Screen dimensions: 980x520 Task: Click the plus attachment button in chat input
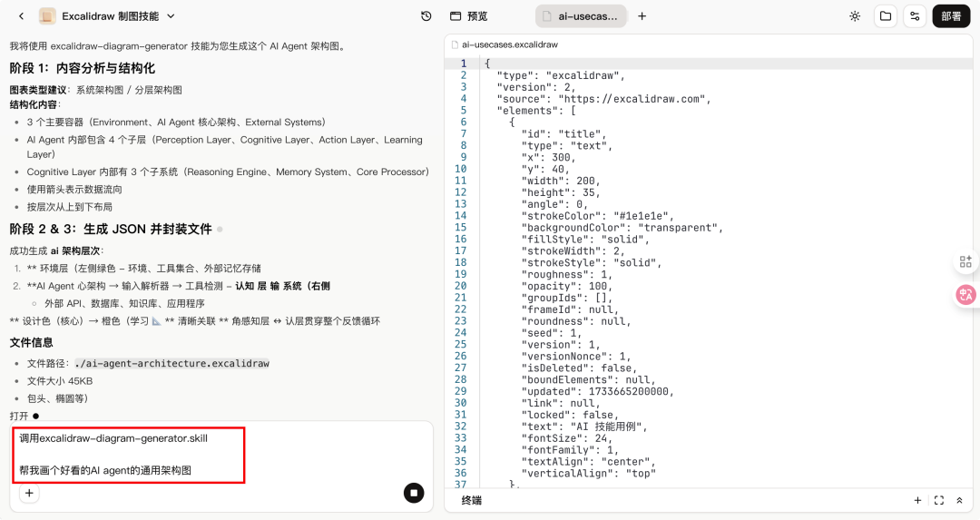pos(29,493)
